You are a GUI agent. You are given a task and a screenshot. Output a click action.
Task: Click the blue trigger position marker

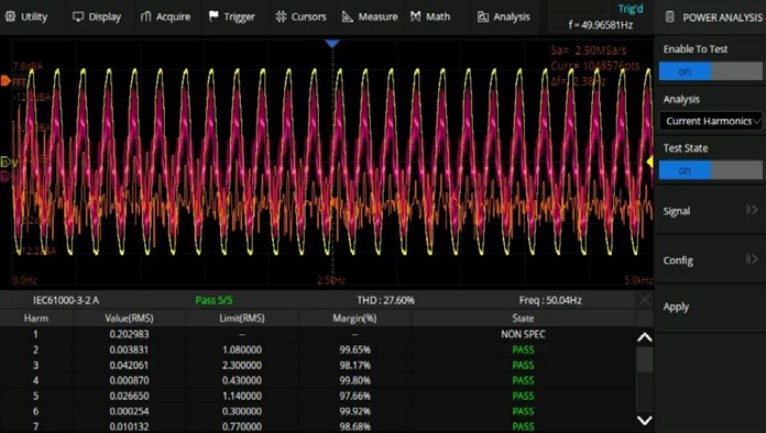[332, 44]
